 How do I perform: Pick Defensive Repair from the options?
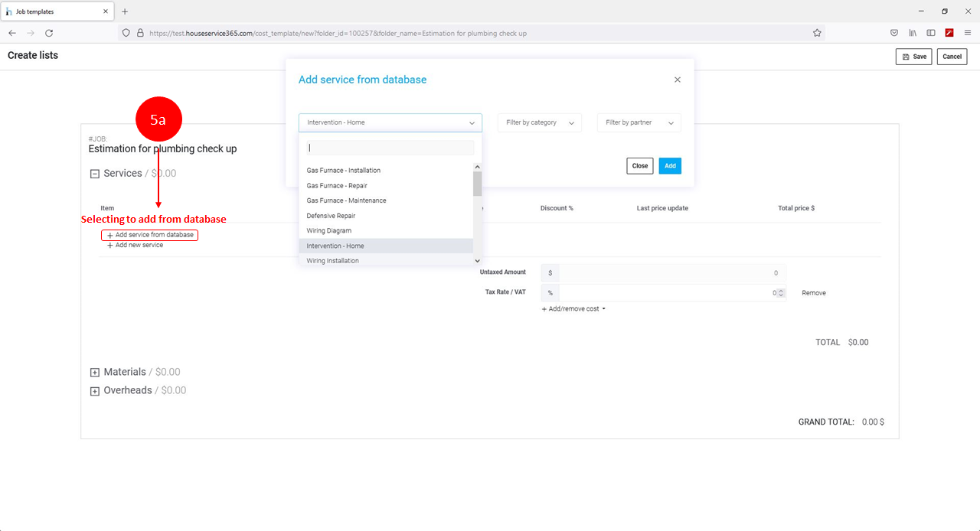point(331,216)
